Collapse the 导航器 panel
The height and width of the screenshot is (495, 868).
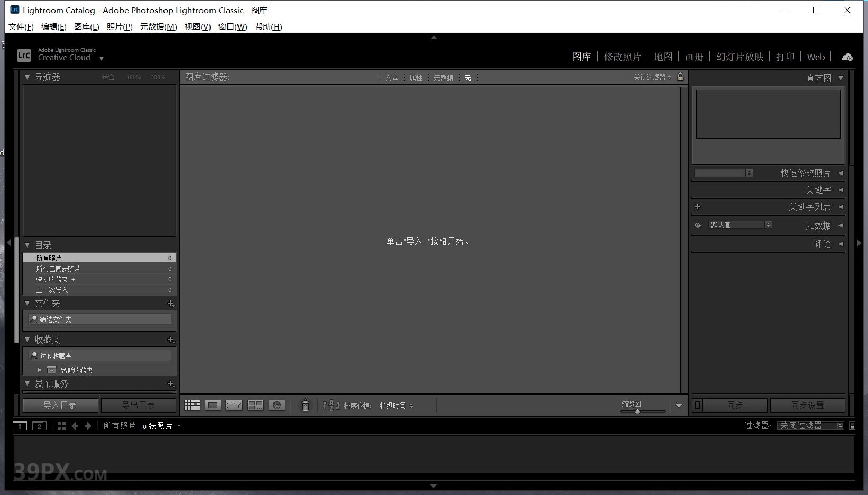27,77
